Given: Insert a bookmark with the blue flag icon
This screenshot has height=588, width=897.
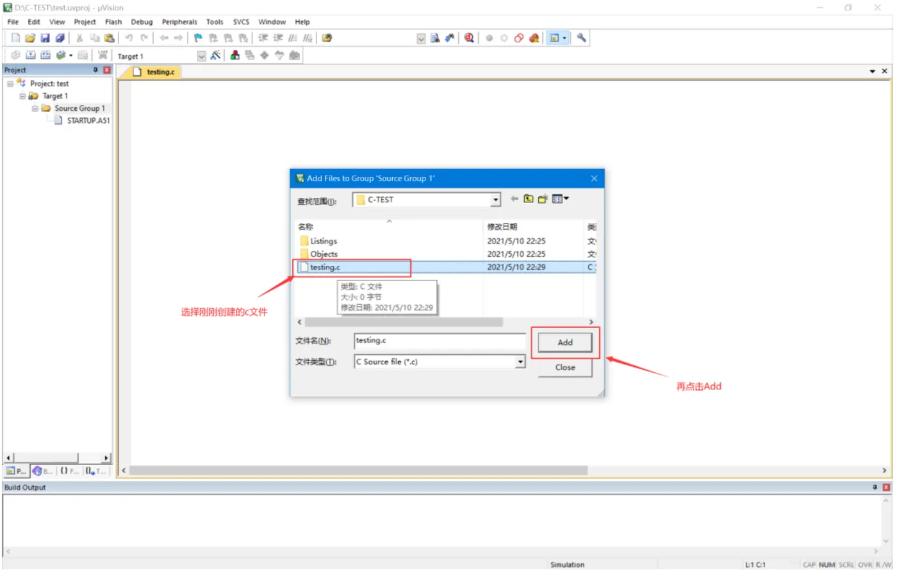Looking at the screenshot, I should (x=198, y=38).
